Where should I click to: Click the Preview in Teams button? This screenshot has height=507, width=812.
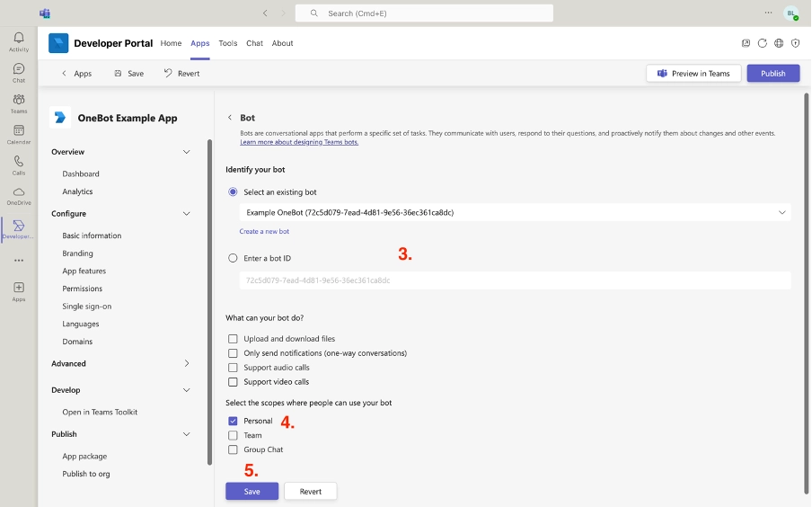click(x=693, y=74)
